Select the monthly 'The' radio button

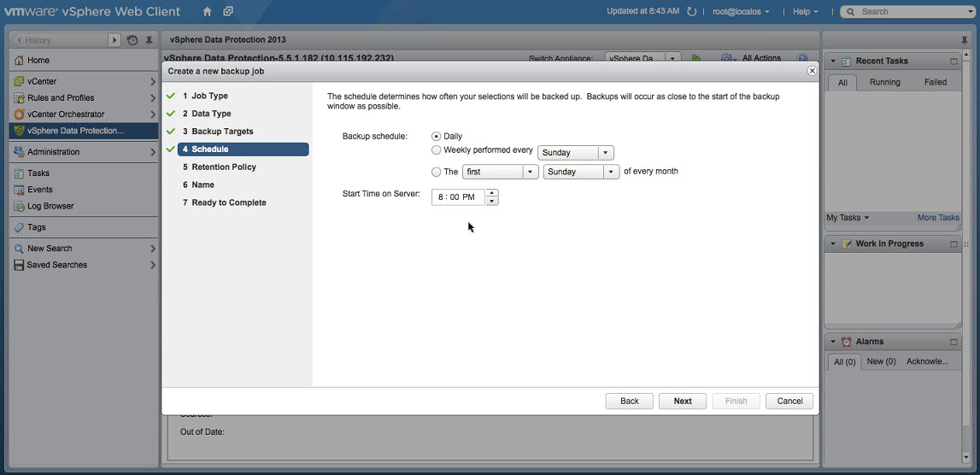437,171
